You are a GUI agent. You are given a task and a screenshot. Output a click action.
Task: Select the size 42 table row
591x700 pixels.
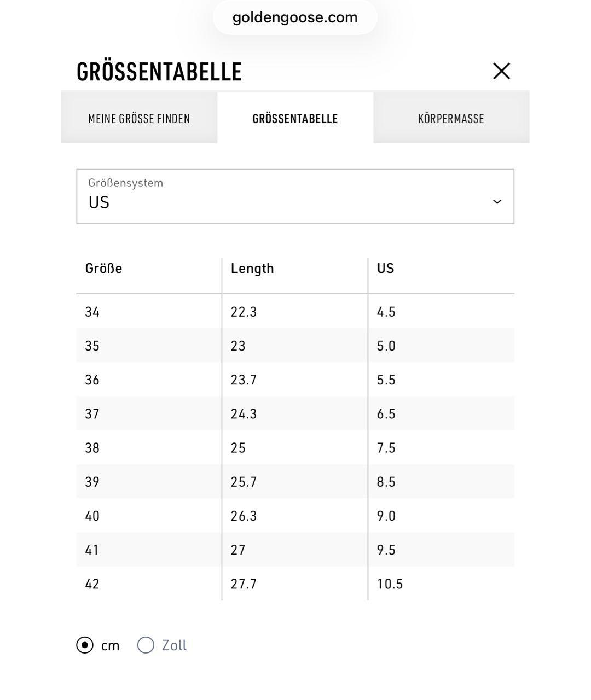[295, 584]
